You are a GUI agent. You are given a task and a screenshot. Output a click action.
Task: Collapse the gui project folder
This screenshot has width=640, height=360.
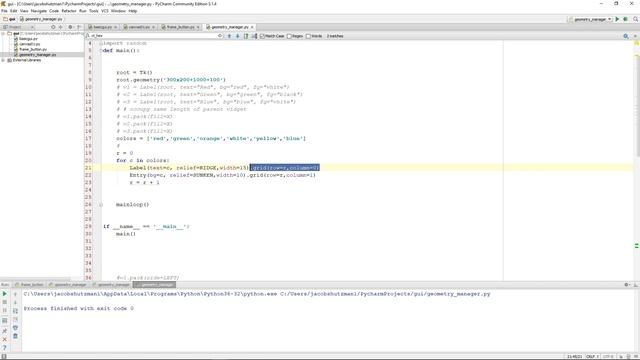tap(4, 33)
